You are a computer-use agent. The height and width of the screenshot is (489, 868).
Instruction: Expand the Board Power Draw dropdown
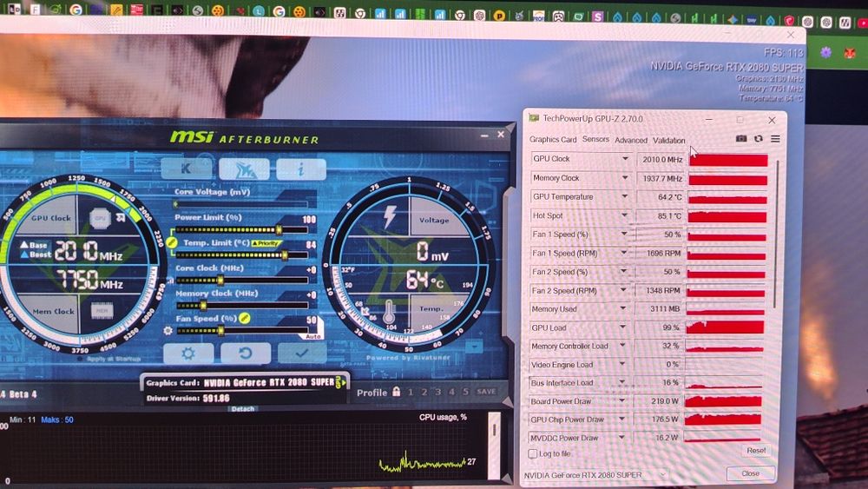coord(621,401)
